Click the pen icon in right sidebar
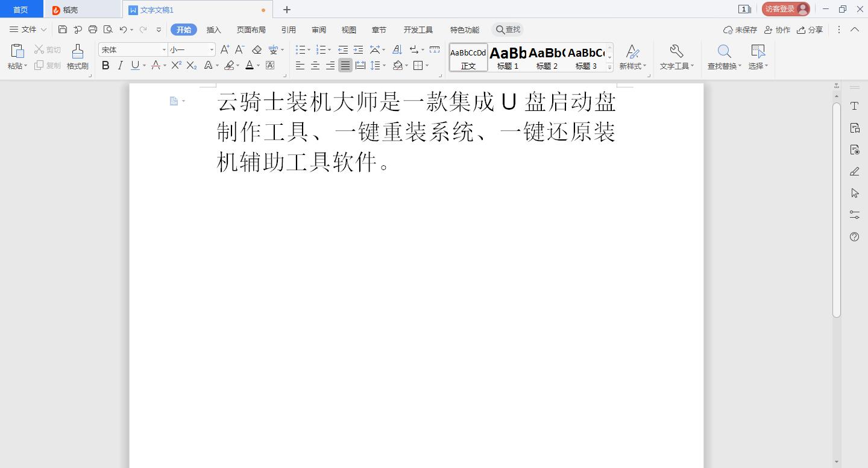The width and height of the screenshot is (868, 468). tap(854, 171)
